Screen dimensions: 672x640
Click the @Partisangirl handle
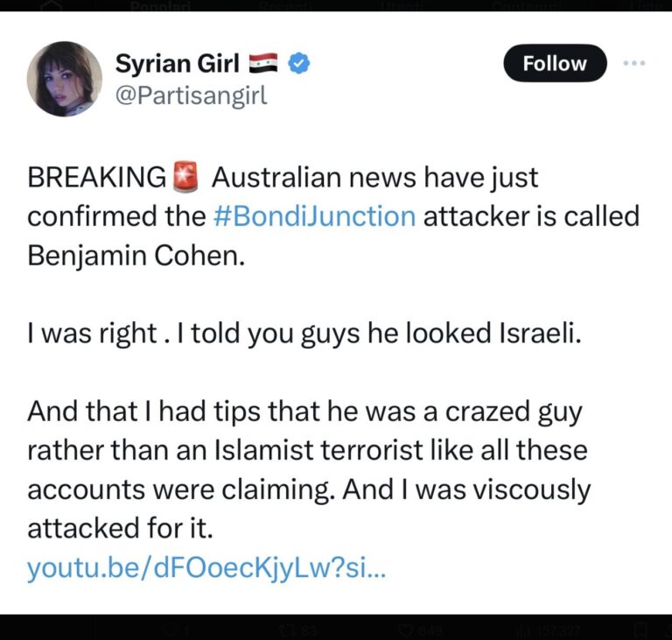point(191,95)
